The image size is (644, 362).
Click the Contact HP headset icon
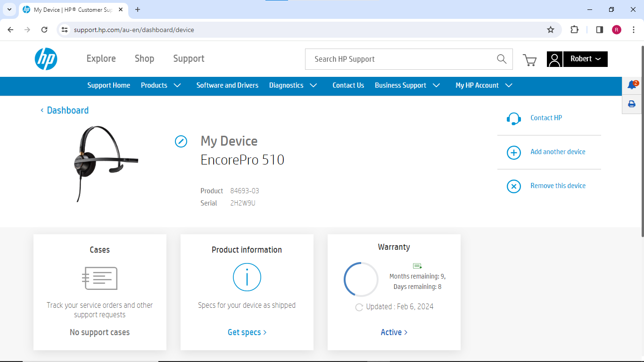[513, 118]
